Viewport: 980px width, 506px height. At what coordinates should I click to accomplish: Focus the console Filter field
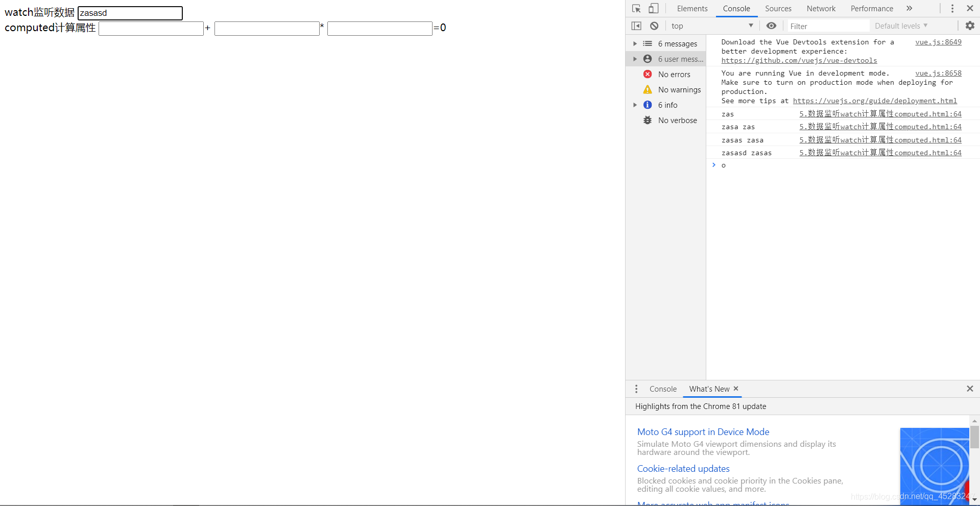[x=827, y=26]
